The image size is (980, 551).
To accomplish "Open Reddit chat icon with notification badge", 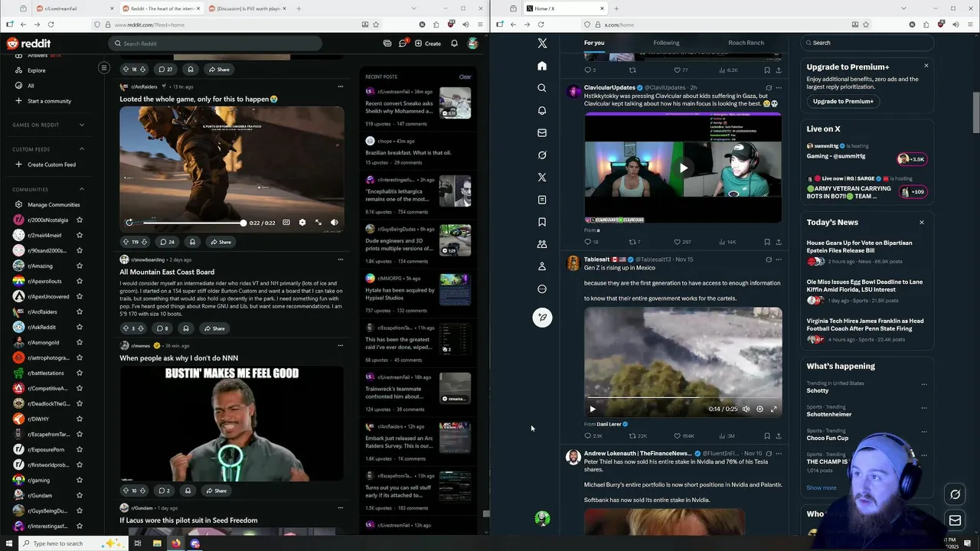I will click(x=403, y=43).
